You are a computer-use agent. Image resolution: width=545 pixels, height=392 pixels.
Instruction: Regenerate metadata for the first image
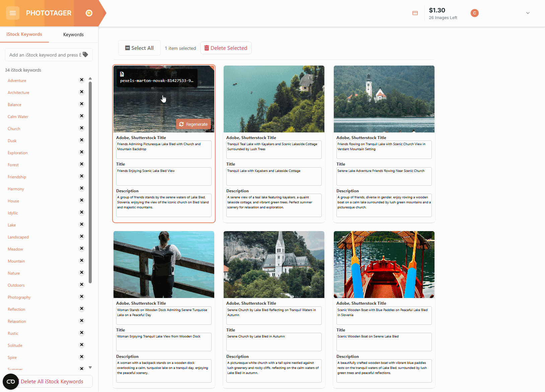[193, 124]
